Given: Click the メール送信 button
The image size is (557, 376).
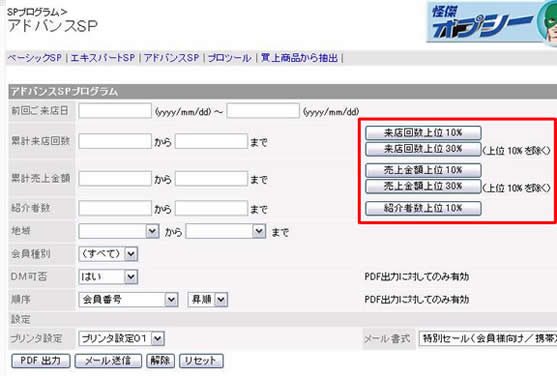Looking at the screenshot, I should (108, 361).
